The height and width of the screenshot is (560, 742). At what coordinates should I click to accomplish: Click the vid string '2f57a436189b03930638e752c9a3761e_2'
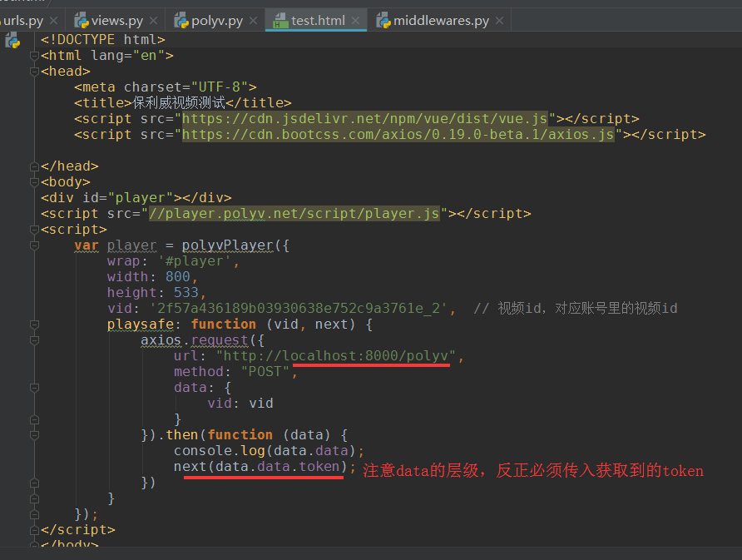(298, 309)
